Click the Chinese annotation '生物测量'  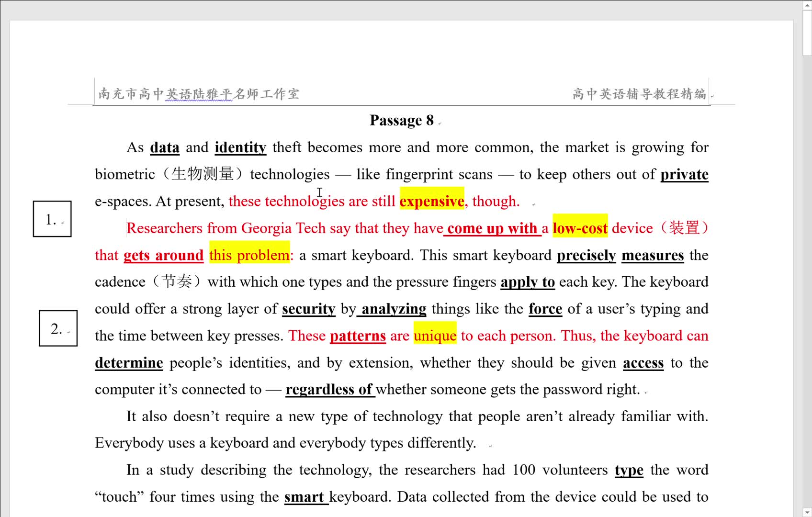click(x=203, y=174)
